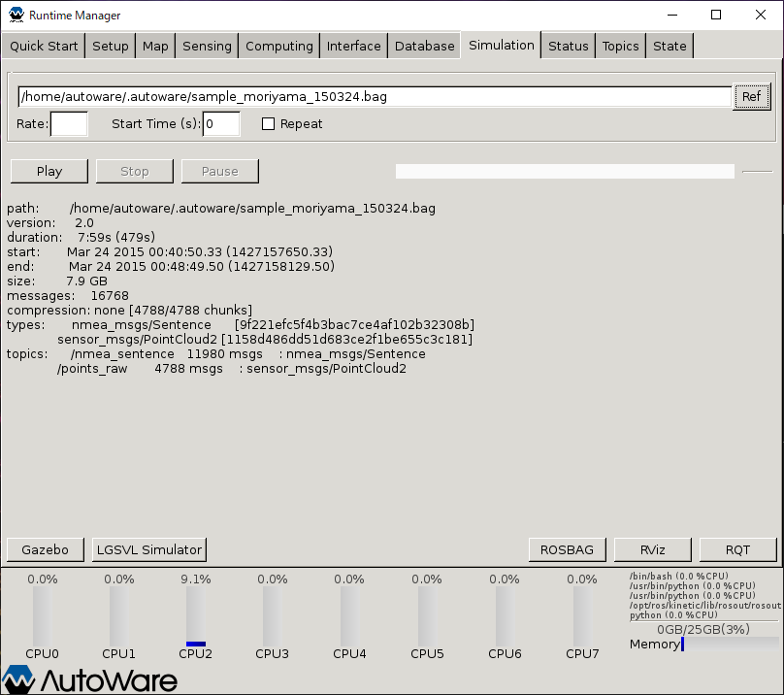Image resolution: width=784 pixels, height=695 pixels.
Task: View the Topics tab
Action: tap(620, 46)
